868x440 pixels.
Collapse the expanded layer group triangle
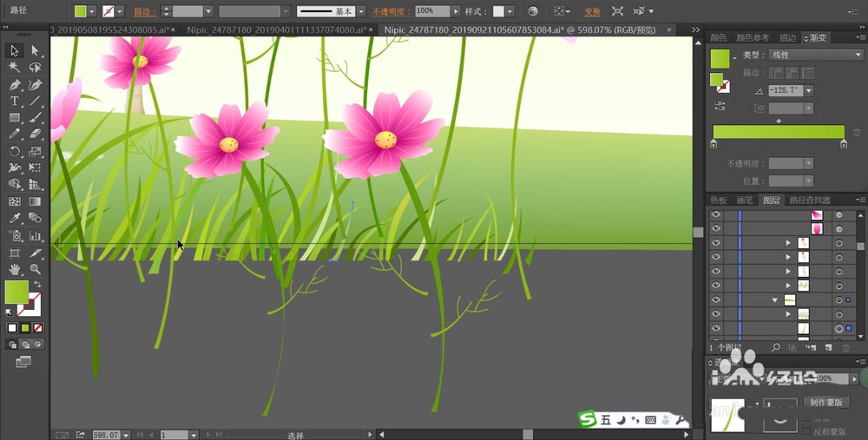774,299
